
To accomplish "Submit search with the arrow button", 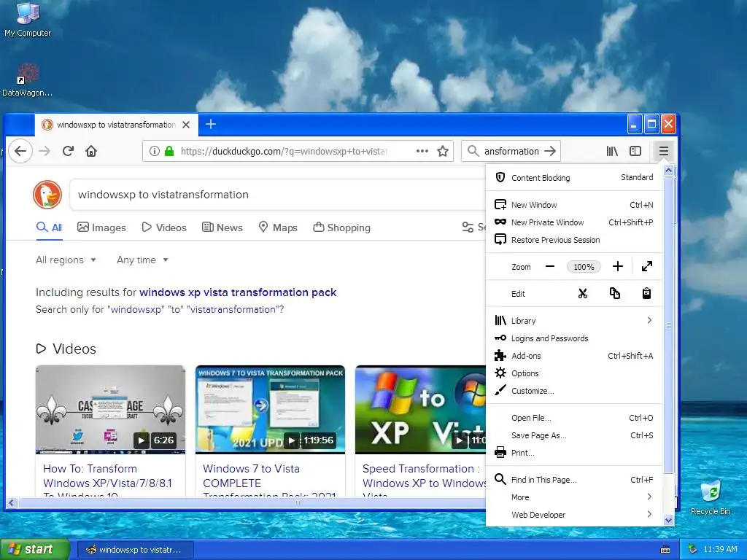I will tap(550, 152).
